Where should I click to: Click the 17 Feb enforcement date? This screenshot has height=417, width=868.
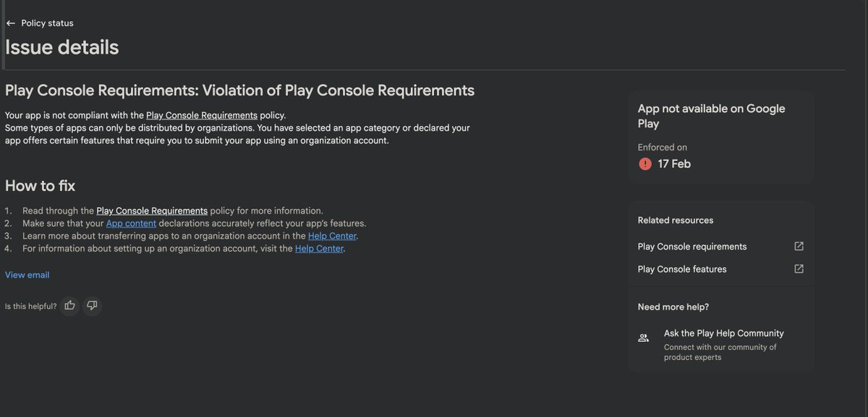coord(674,164)
